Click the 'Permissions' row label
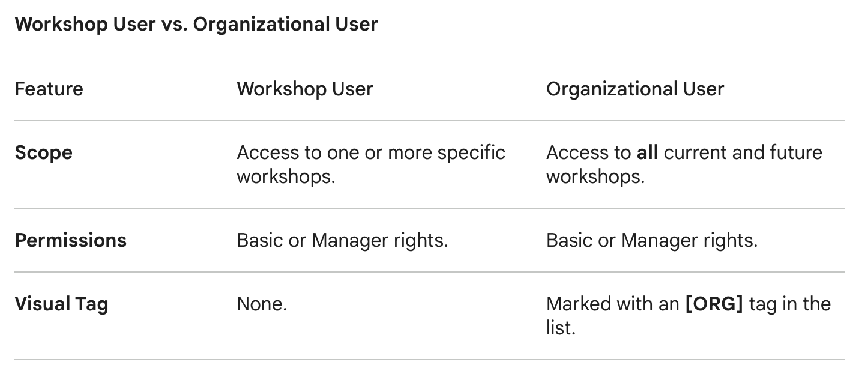The image size is (868, 377). tap(71, 240)
